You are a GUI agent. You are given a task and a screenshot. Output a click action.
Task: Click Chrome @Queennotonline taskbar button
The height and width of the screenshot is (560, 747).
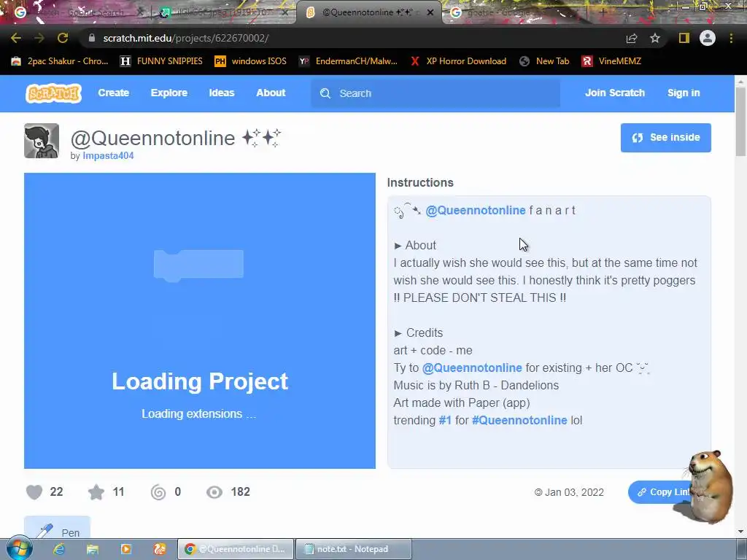coord(236,549)
